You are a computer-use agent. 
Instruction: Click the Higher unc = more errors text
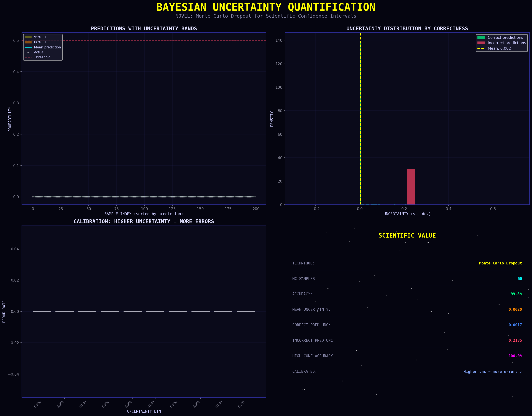492,372
